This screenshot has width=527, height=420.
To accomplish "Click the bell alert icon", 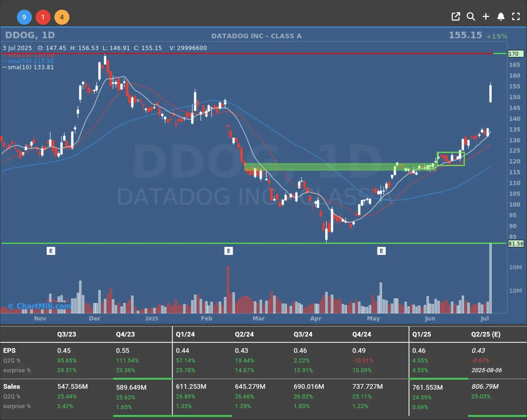I will click(x=501, y=17).
